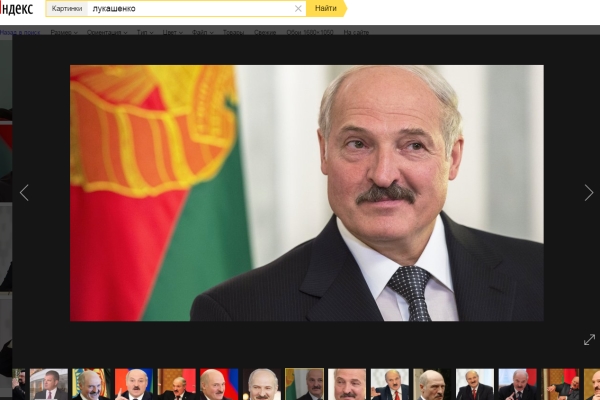Select the highlighted current thumbnail with the green flag

pyautogui.click(x=304, y=384)
